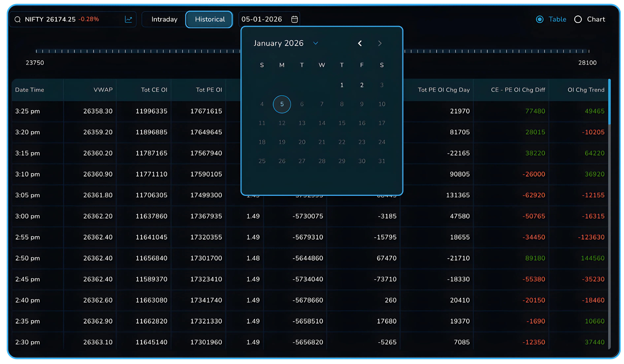Screen dimensions: 624x364
Task: Click the table's vertical scrollbar thumb
Action: click(609, 101)
